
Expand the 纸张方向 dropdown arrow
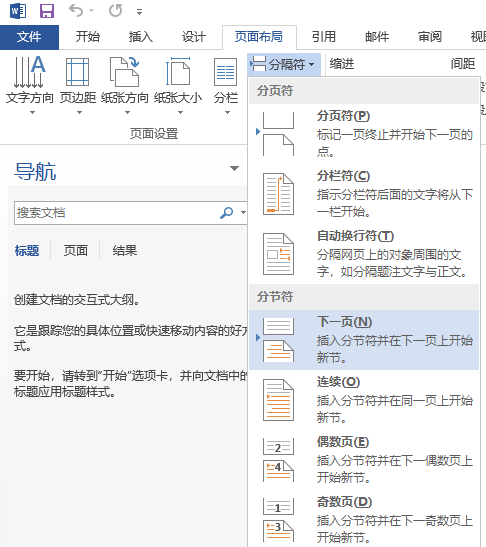[x=127, y=112]
